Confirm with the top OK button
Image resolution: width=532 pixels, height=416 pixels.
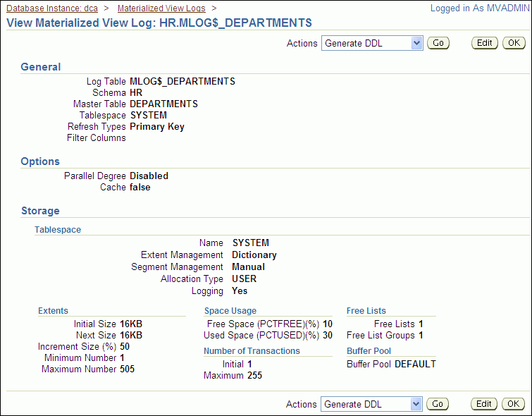click(514, 43)
